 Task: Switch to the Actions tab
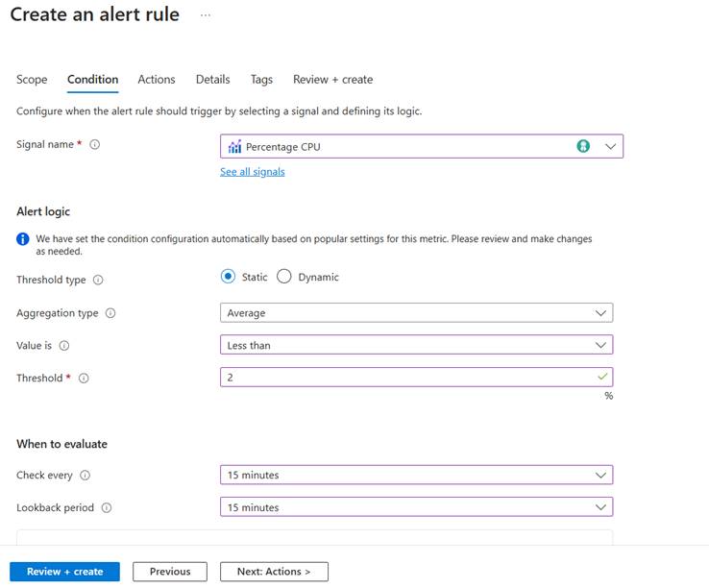157,80
